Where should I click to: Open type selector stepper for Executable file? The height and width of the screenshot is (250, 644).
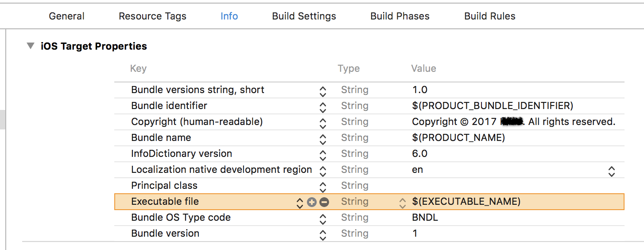pos(402,203)
